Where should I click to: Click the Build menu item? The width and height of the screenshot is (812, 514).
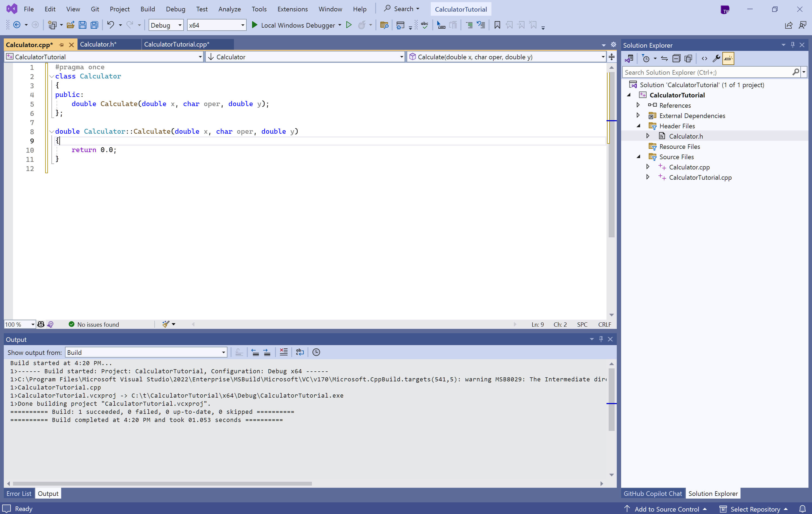[148, 9]
